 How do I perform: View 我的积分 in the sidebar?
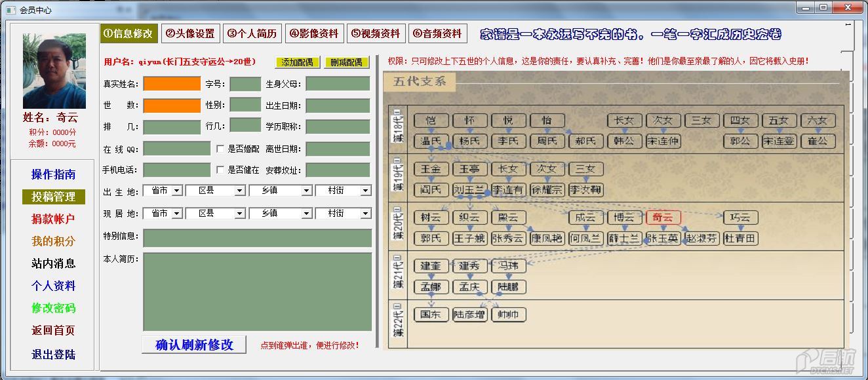(53, 241)
